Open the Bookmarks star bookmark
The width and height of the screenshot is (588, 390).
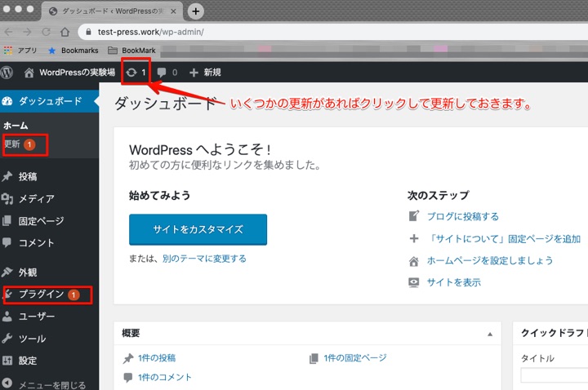pos(73,51)
